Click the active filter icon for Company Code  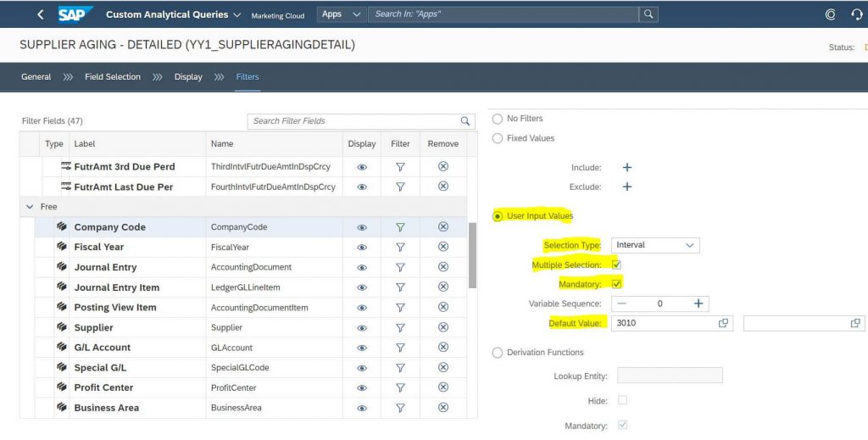400,227
